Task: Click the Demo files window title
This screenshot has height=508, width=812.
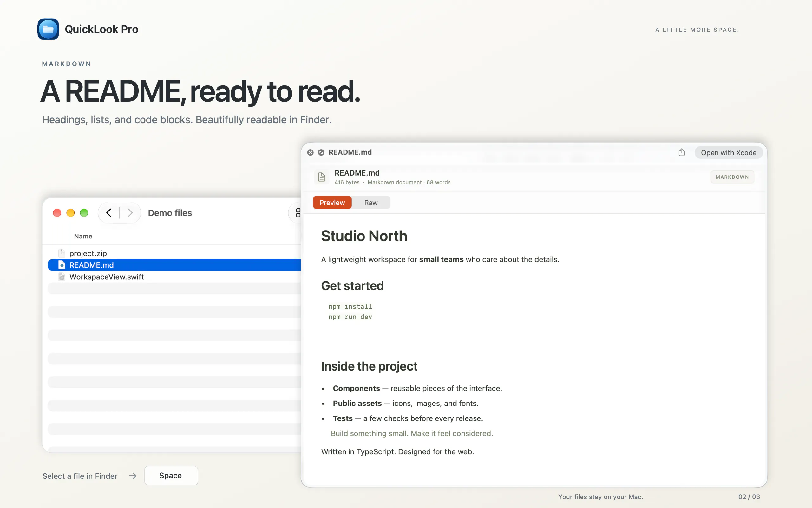Action: click(170, 213)
